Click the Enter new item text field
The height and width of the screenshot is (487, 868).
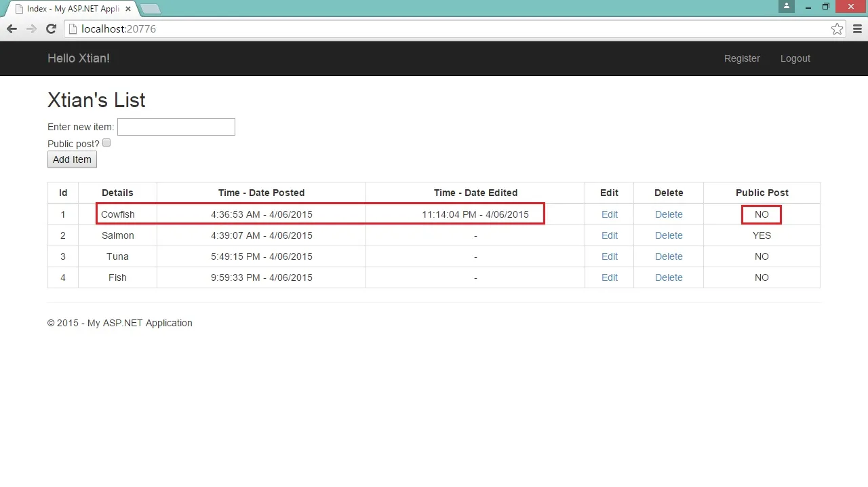click(176, 126)
